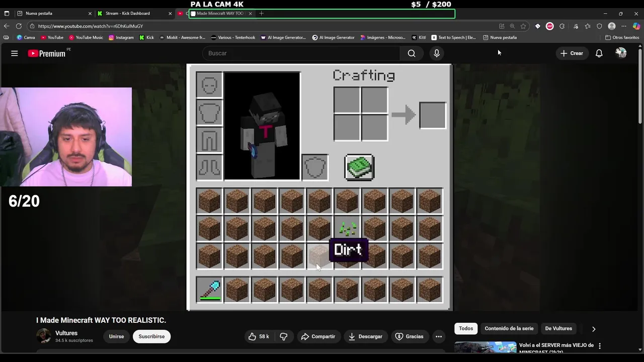Download video with Descargar button
Image resolution: width=644 pixels, height=362 pixels.
click(365, 336)
